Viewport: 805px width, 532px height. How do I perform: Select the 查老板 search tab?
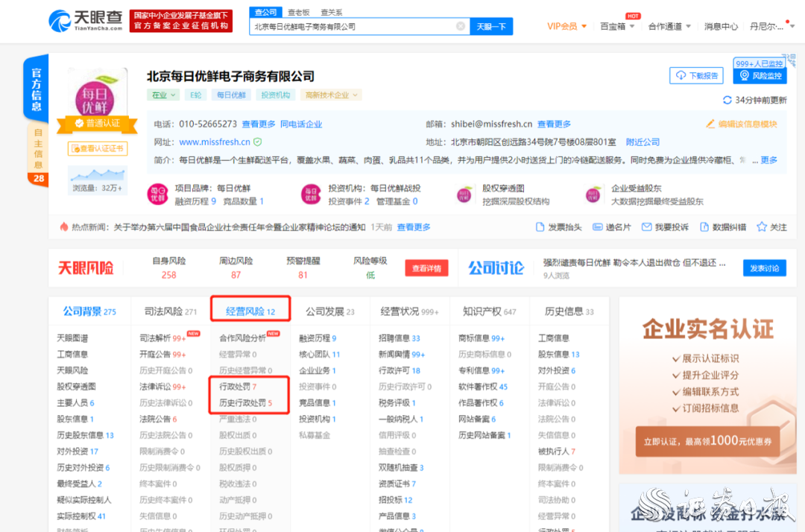pyautogui.click(x=299, y=13)
